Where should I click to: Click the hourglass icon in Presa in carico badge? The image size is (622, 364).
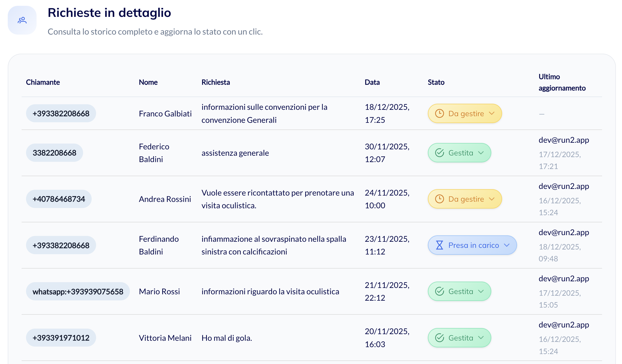click(439, 245)
